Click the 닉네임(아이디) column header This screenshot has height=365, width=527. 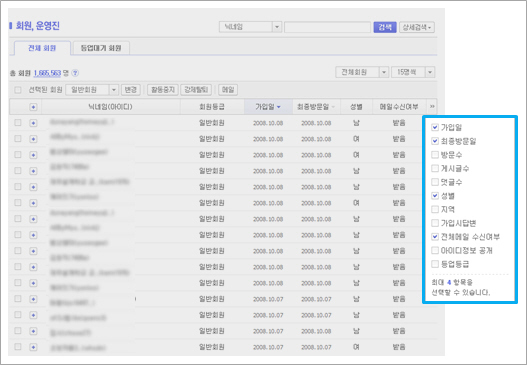pyautogui.click(x=111, y=107)
